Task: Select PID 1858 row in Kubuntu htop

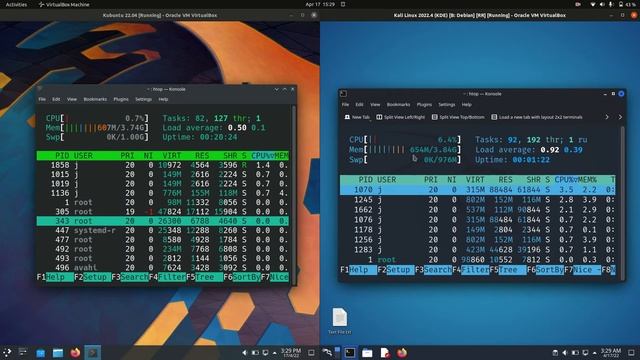Action: (162, 165)
